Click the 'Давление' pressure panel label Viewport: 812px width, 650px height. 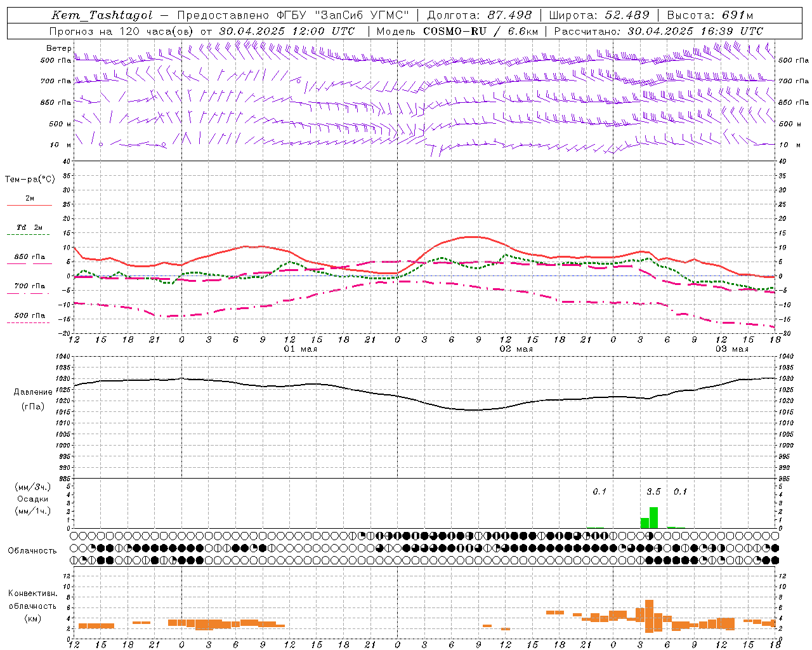coord(33,392)
